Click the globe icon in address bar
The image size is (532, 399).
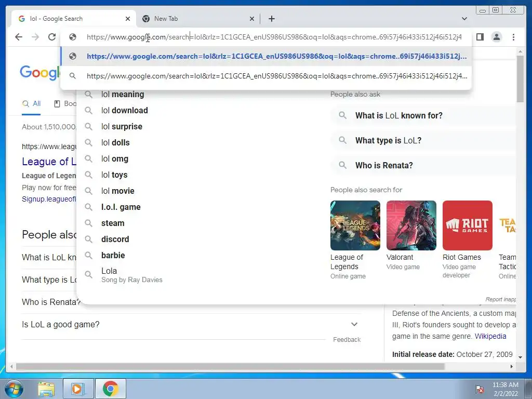click(73, 37)
